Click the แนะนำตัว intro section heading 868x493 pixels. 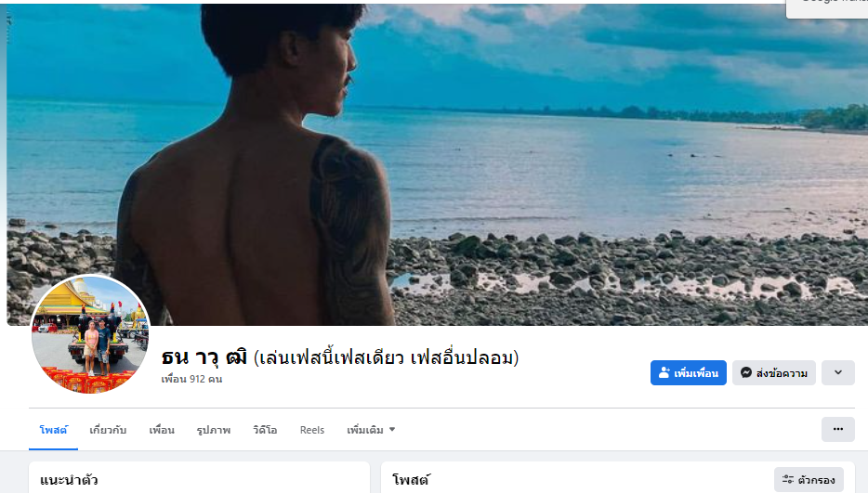69,480
